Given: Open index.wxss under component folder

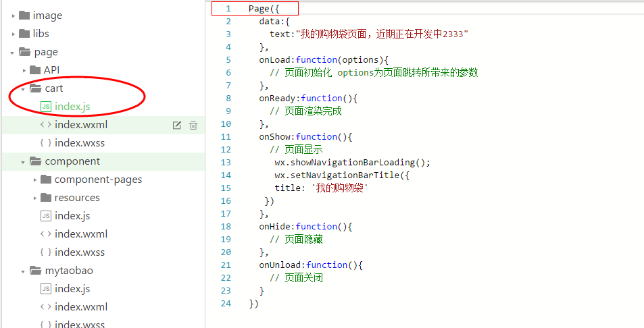Looking at the screenshot, I should point(80,252).
